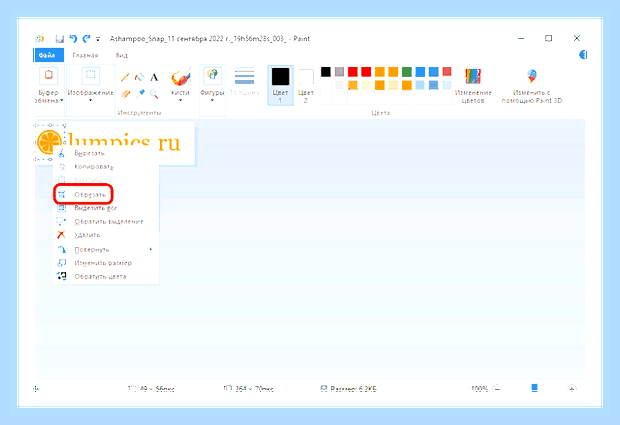The width and height of the screenshot is (620, 425).
Task: Activate the Цвет 2 button
Action: click(306, 85)
